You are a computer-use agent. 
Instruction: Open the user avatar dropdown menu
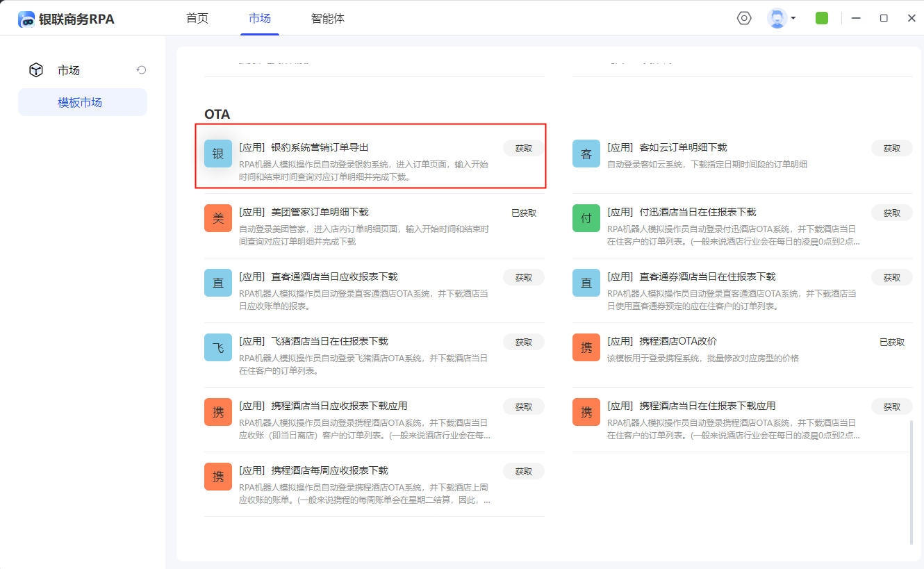coord(781,18)
